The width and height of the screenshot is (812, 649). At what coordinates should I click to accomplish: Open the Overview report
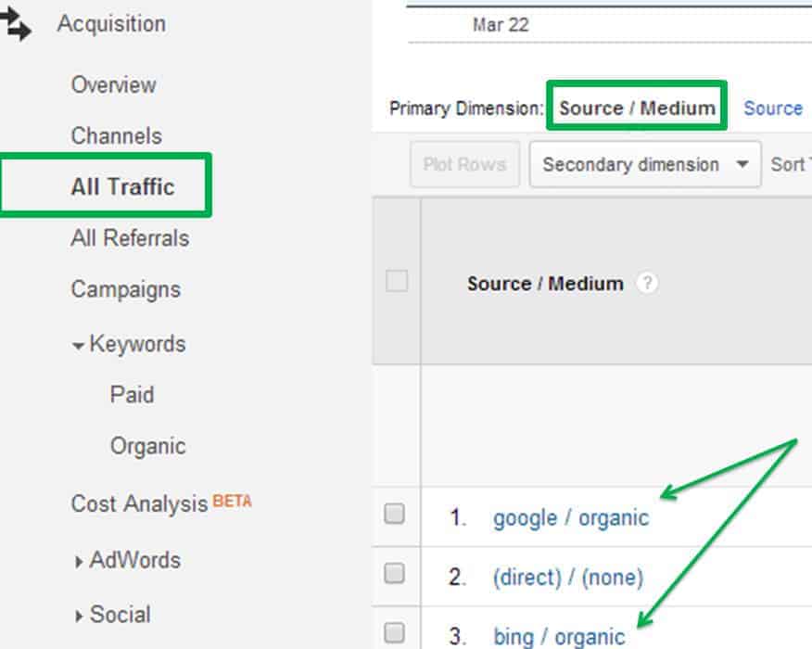(113, 84)
